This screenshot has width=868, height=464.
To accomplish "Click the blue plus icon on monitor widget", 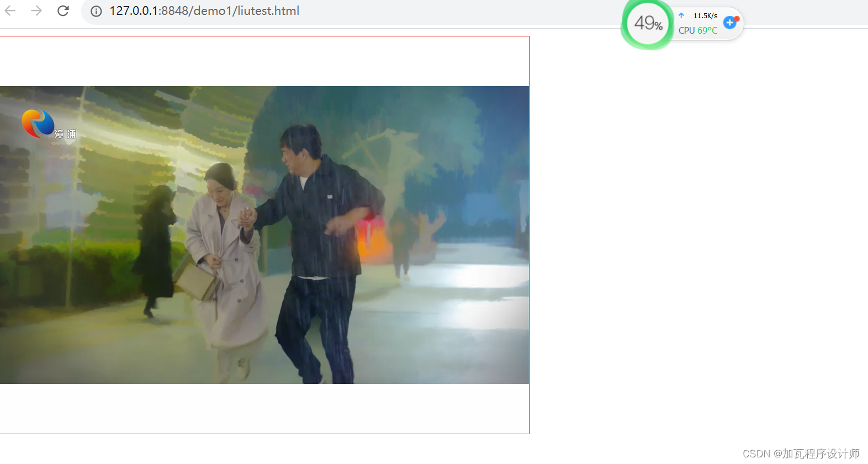I will pyautogui.click(x=730, y=23).
